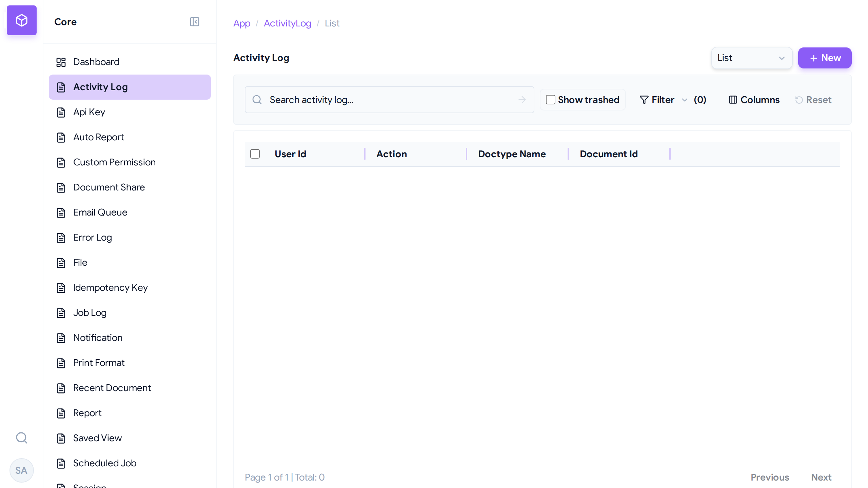Open the List view dropdown
The image size is (868, 488).
pos(752,58)
